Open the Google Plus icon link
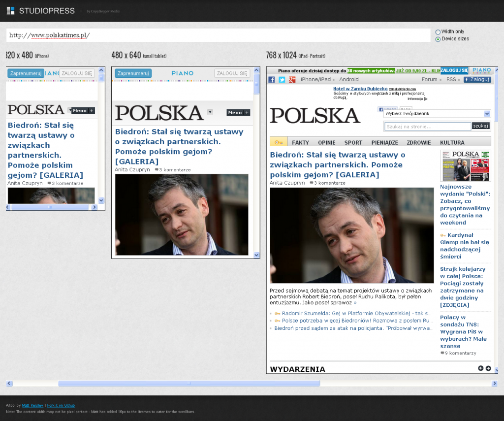Viewport: 504px width, 421px height. click(292, 79)
